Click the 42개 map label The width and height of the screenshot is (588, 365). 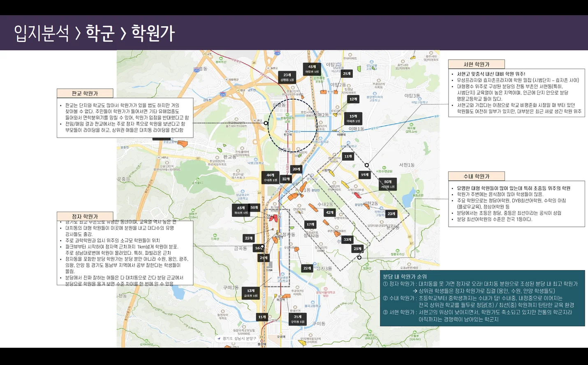pyautogui.click(x=330, y=213)
